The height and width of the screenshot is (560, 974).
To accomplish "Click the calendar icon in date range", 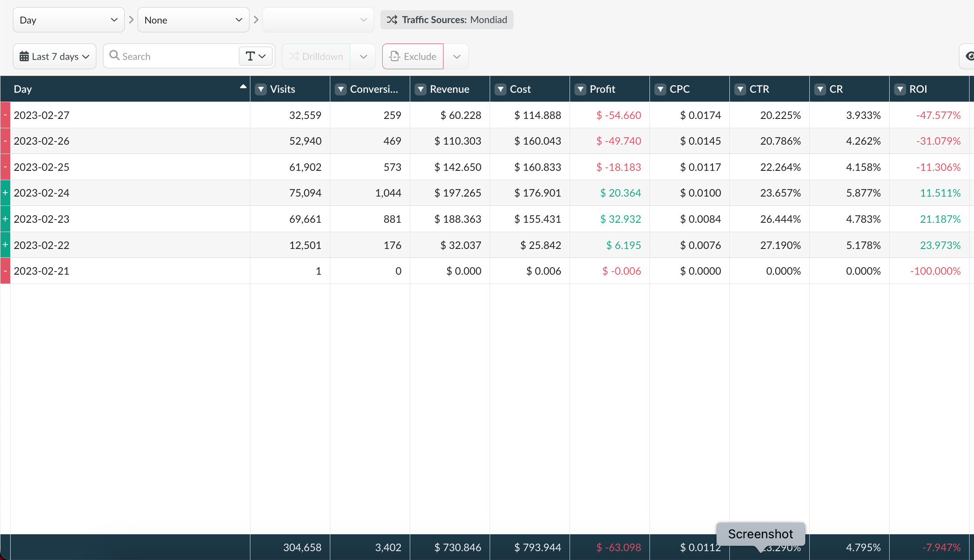I will coord(24,56).
